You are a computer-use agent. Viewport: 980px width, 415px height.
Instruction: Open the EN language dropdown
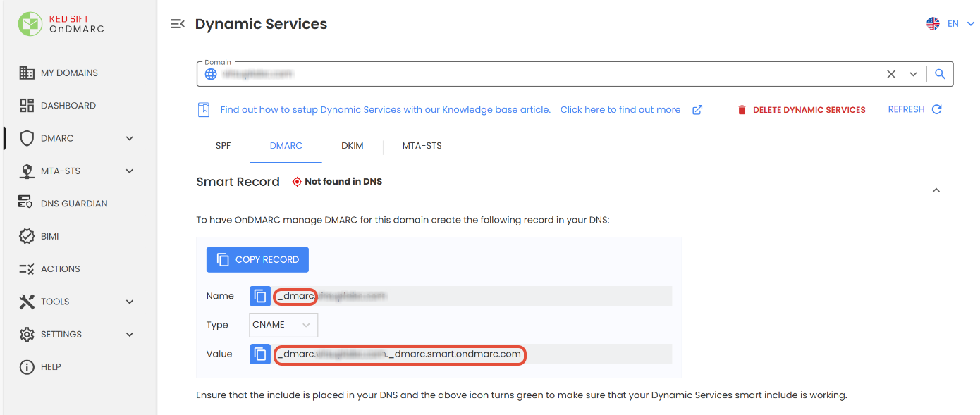point(960,24)
